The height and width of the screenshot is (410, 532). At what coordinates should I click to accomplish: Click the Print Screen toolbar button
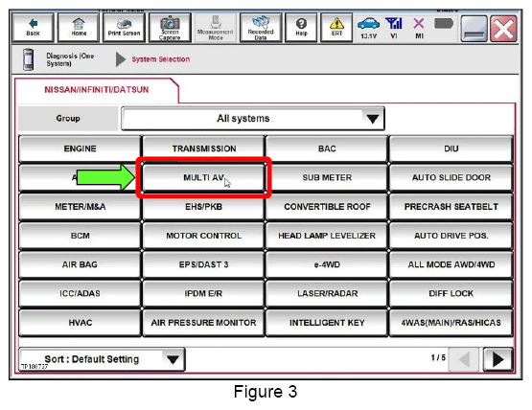coord(124,28)
